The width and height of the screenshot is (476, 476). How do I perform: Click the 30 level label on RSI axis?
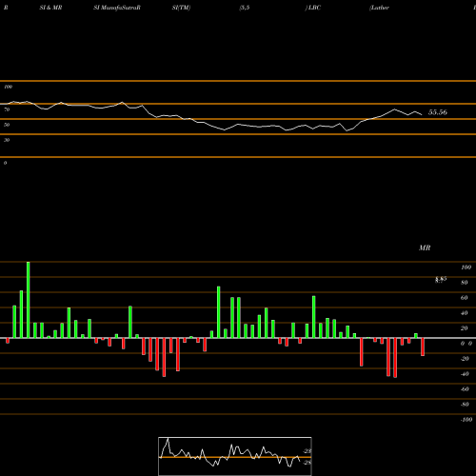(x=7, y=140)
